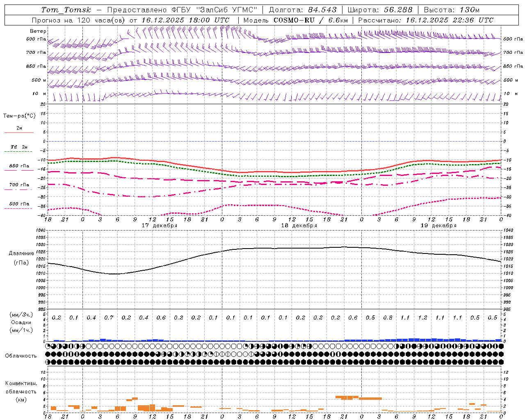Click the 850 гПа temperature legend line

[19, 171]
